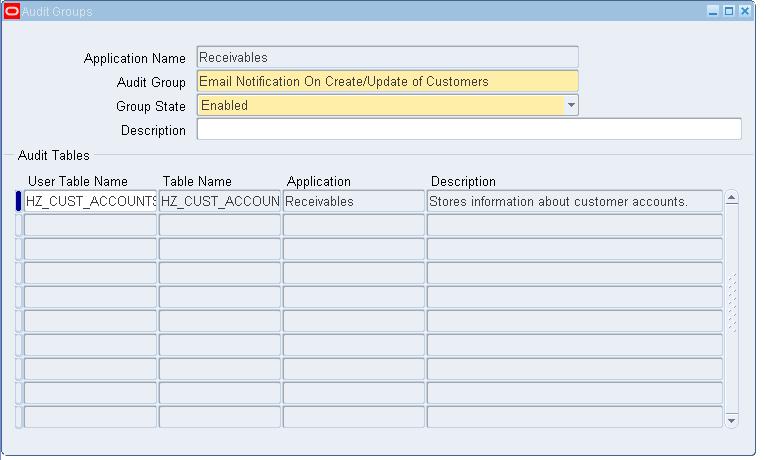Select the customer accounts description cell
Image resolution: width=765 pixels, height=460 pixels.
[574, 201]
